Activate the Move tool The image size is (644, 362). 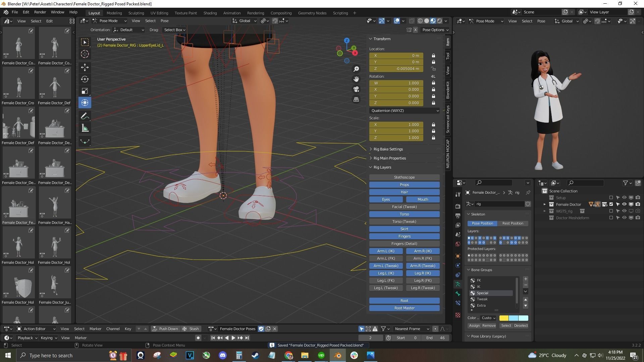(x=85, y=67)
